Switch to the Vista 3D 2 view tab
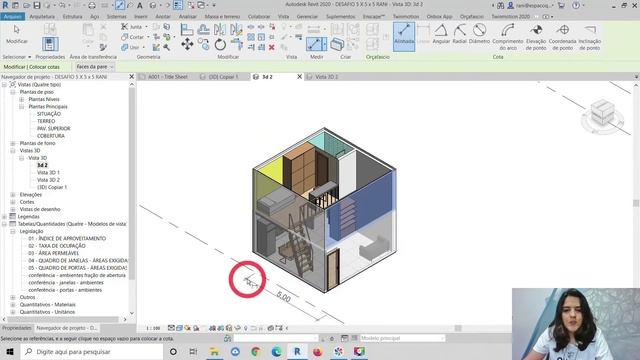Viewport: 640px width, 360px height. click(x=327, y=77)
